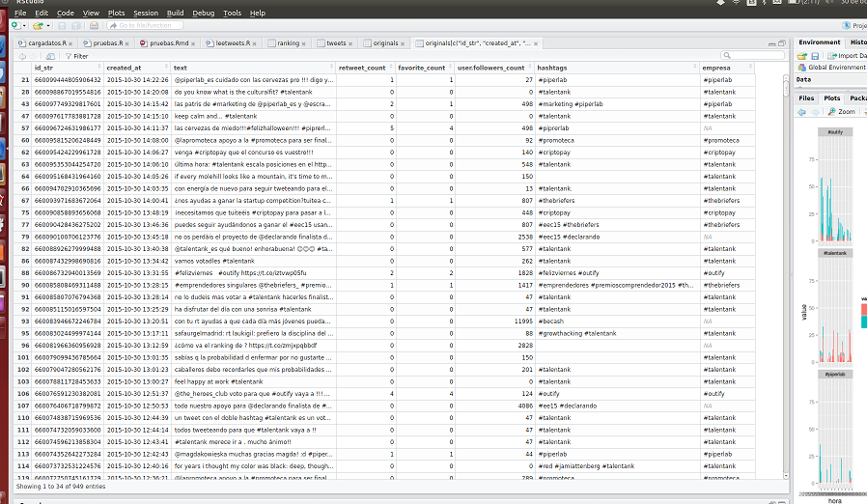The image size is (867, 504).
Task: Select the #talentank facet plot
Action: 835,306
